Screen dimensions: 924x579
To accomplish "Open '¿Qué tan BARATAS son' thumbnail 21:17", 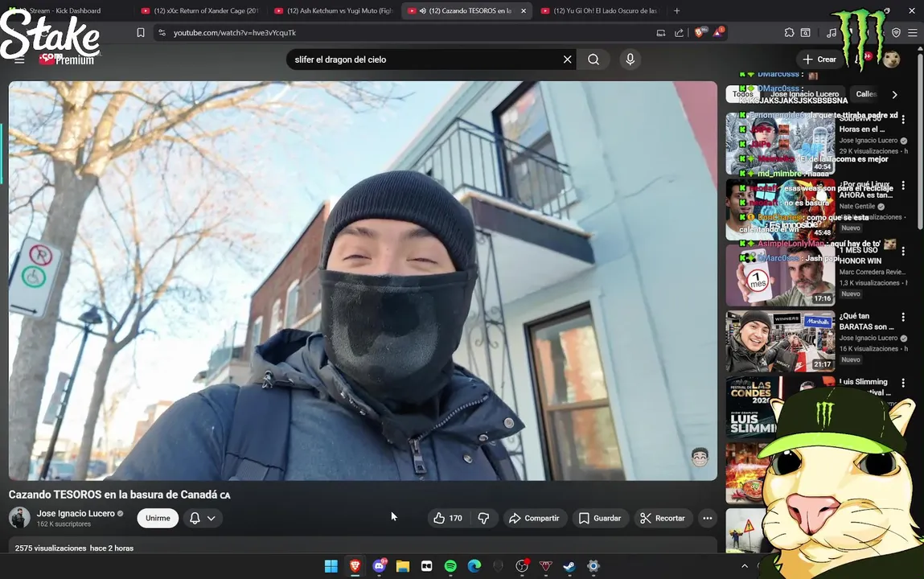I will pos(780,341).
